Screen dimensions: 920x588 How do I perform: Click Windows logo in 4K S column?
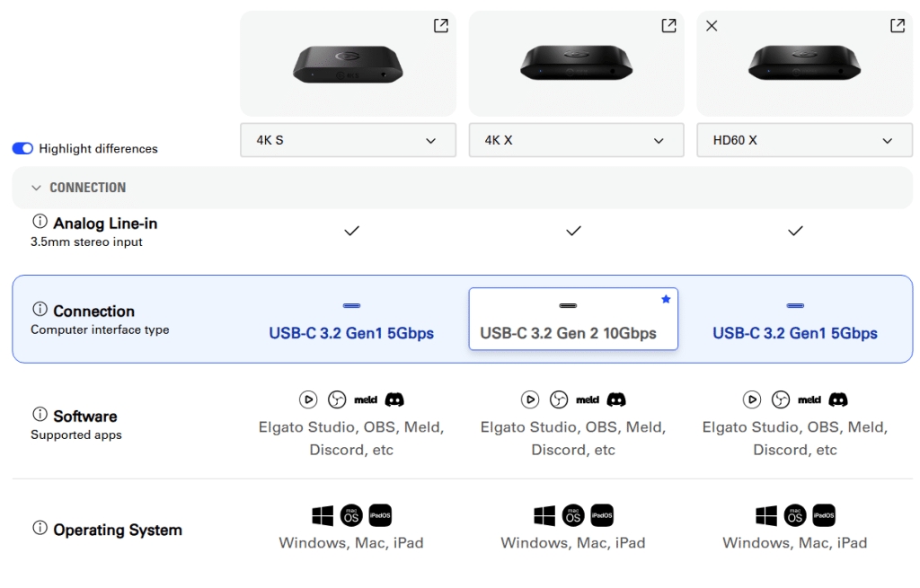[x=323, y=515]
